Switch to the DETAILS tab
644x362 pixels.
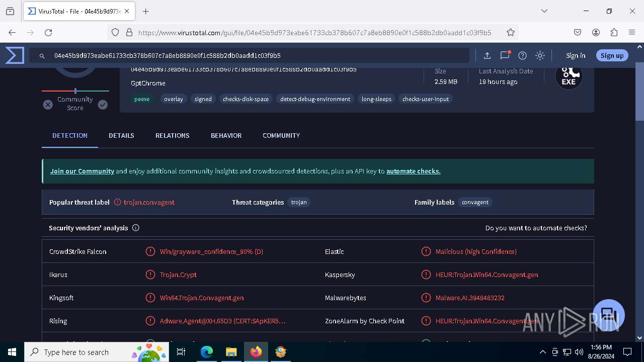tap(121, 136)
